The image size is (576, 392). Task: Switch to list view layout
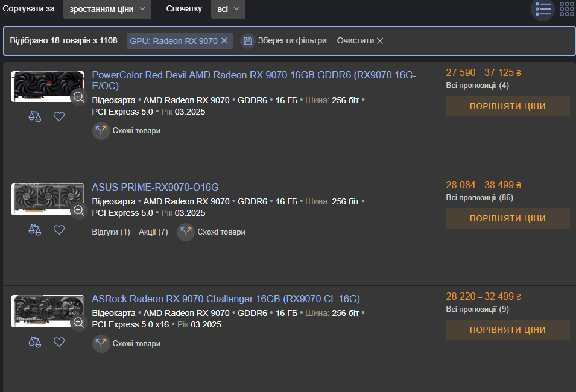point(543,9)
